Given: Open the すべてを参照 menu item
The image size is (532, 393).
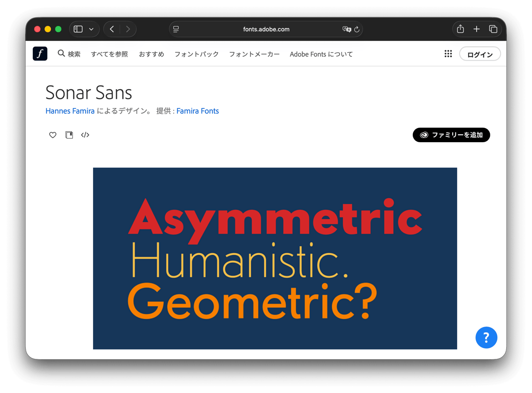Looking at the screenshot, I should [x=110, y=54].
